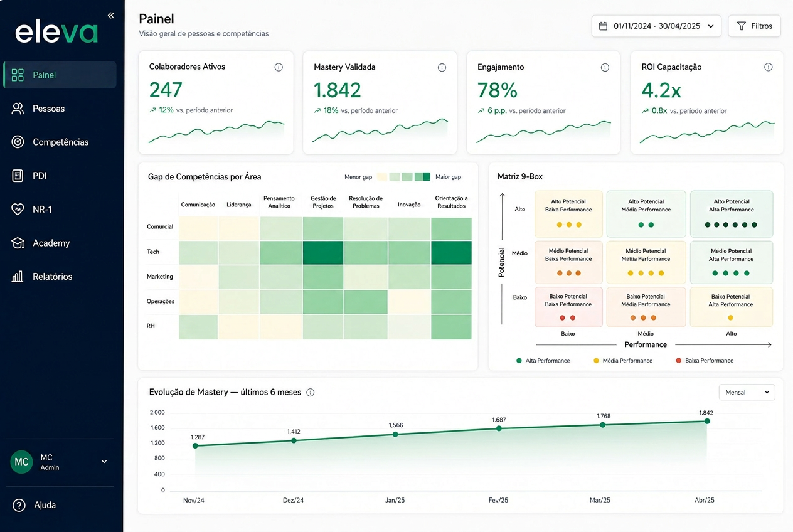Click the eleva logo
Image resolution: width=793 pixels, height=532 pixels.
[56, 31]
